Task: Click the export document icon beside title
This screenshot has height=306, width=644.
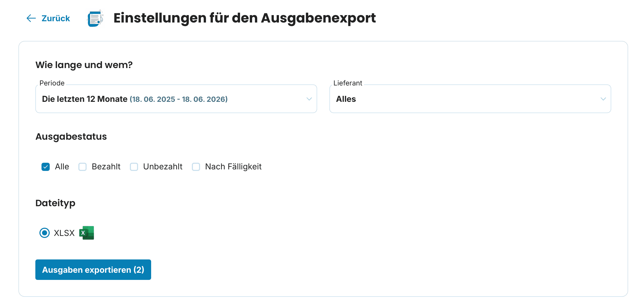Action: pos(95,18)
